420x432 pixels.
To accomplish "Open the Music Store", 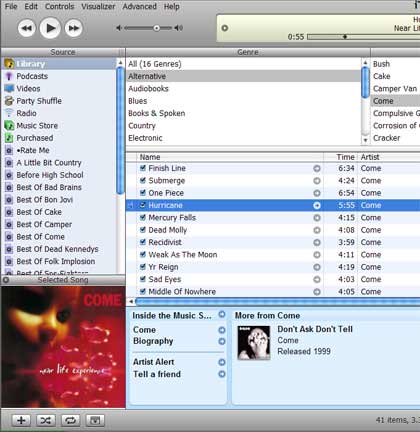I will pyautogui.click(x=59, y=125).
